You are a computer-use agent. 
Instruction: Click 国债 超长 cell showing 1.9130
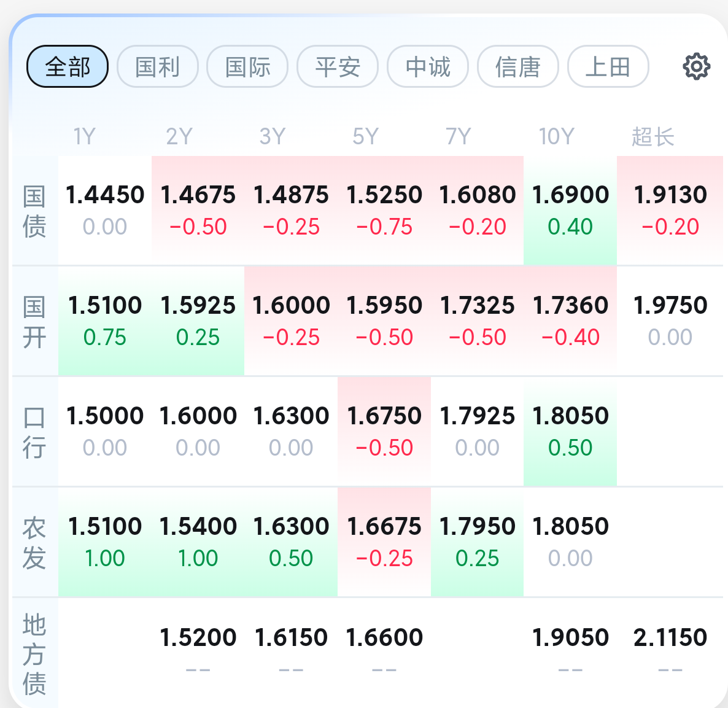pos(670,211)
